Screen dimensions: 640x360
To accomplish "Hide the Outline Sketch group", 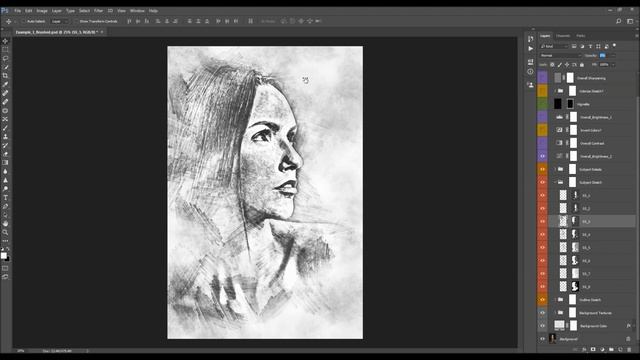I will pyautogui.click(x=542, y=300).
